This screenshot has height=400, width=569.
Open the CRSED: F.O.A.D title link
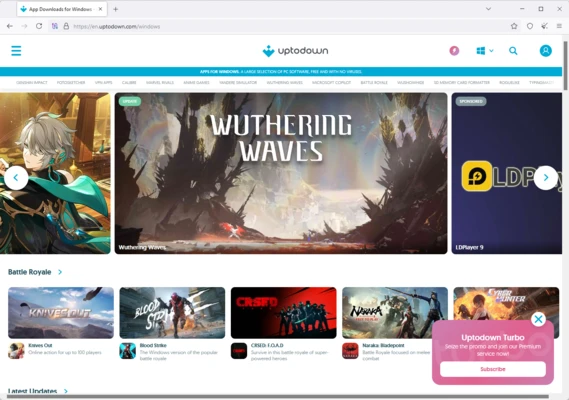click(267, 345)
